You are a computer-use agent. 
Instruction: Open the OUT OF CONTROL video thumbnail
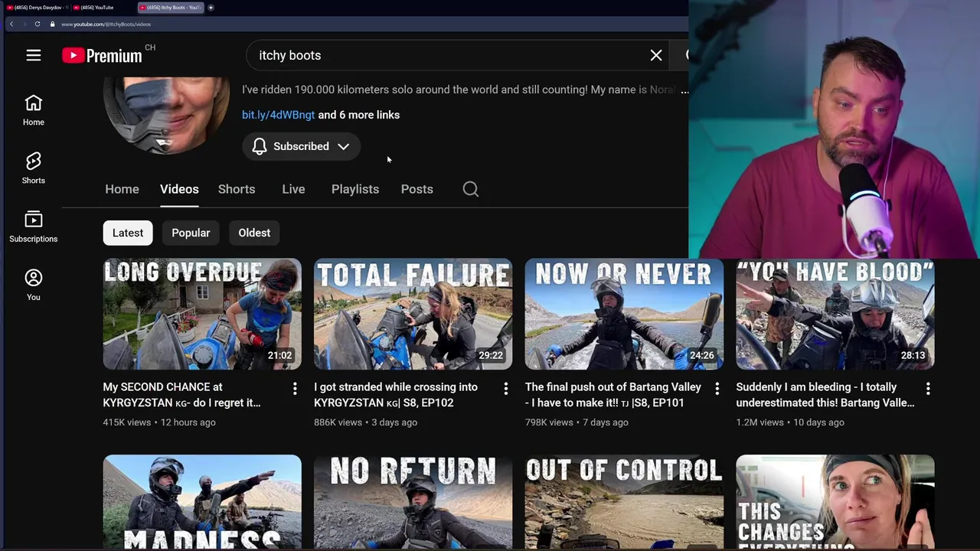(x=624, y=502)
